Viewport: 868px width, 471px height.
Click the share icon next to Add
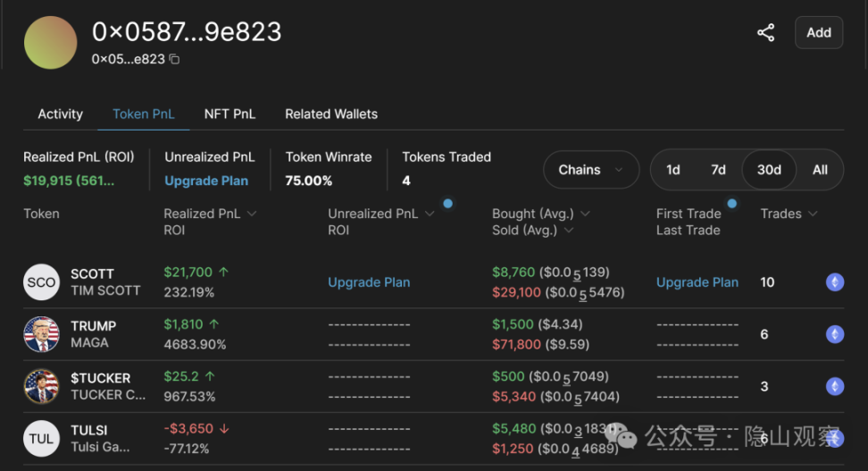pos(765,33)
